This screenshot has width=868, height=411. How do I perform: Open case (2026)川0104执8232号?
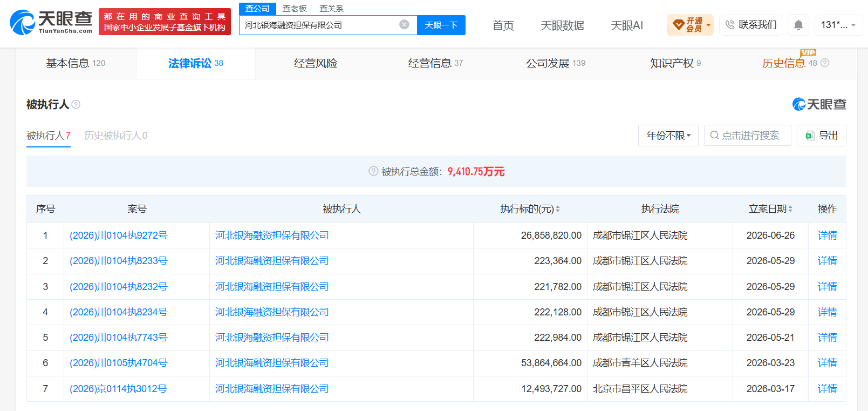click(118, 287)
